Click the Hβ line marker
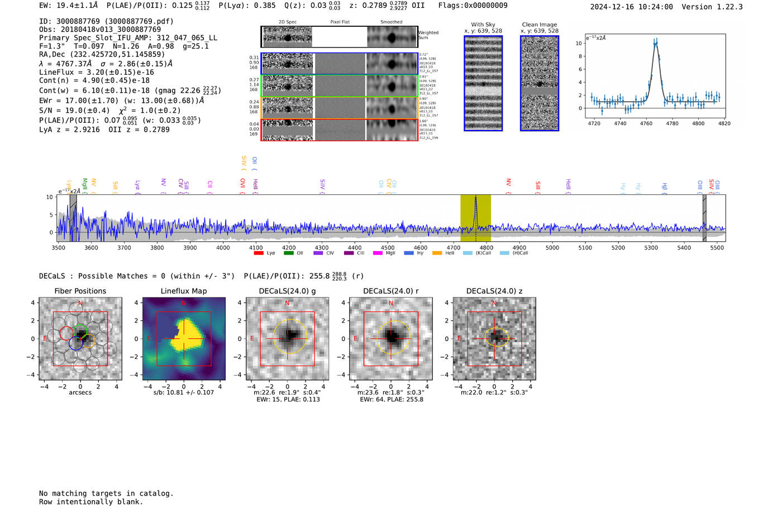 [x=665, y=188]
